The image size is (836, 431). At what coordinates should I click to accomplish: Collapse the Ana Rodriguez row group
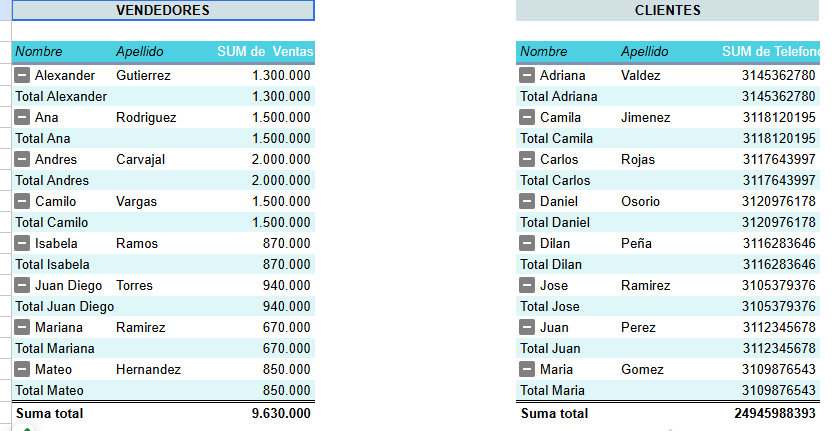coord(22,117)
